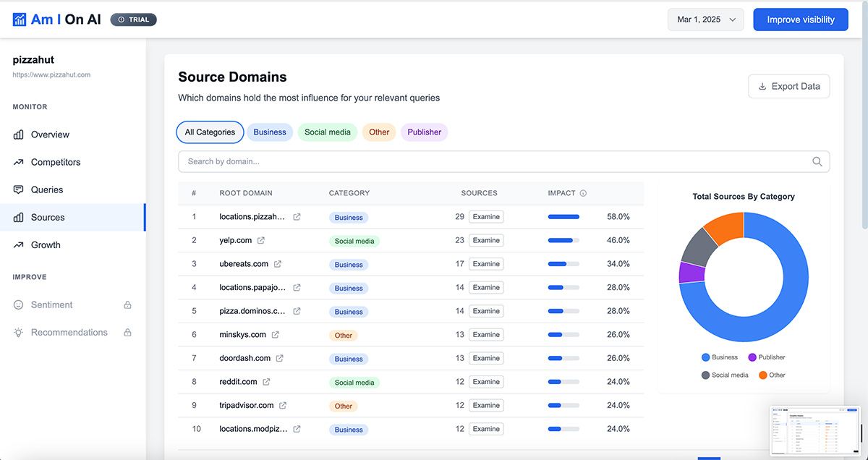Open external link icon beside yelp.com

(x=261, y=240)
